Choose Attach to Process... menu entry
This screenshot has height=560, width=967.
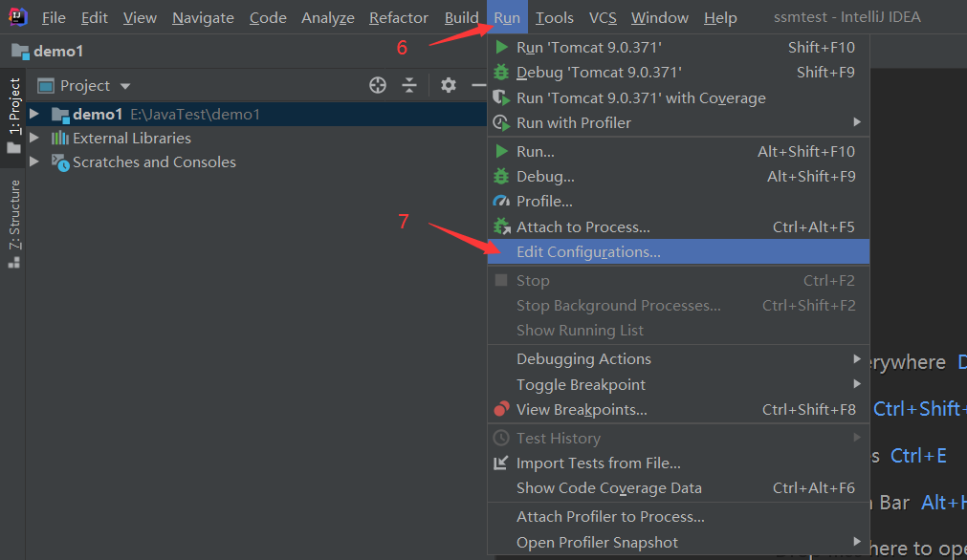(678, 226)
